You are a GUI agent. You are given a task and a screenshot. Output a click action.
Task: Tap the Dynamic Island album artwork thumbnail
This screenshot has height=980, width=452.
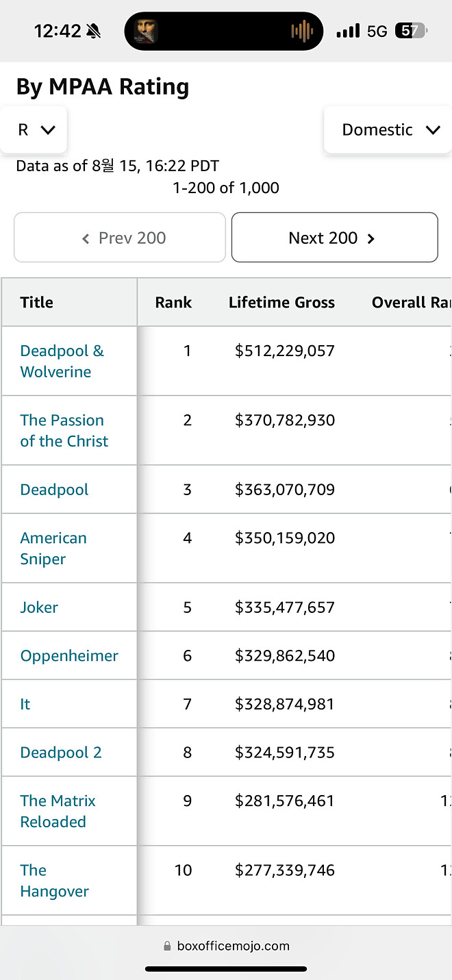145,31
